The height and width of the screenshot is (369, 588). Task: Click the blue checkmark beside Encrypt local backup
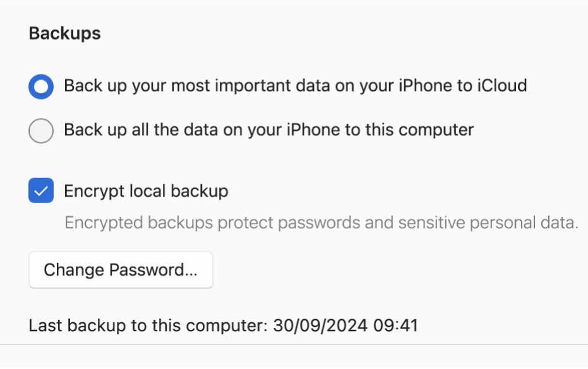(x=40, y=190)
